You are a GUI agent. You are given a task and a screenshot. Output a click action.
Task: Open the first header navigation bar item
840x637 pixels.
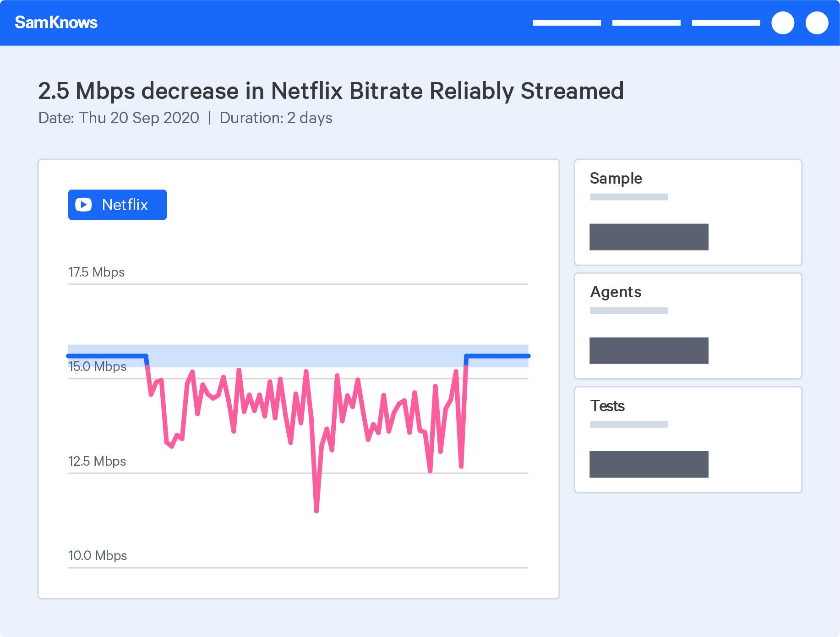[567, 23]
